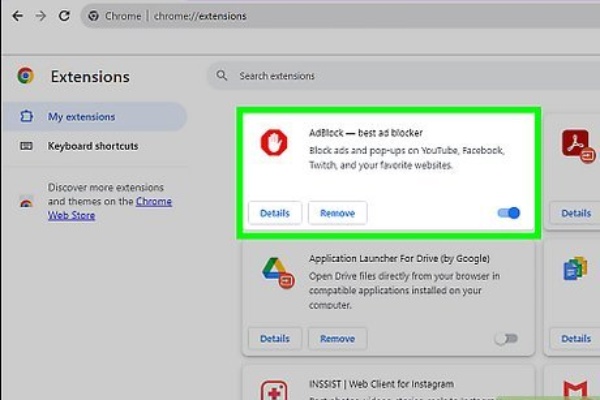
Task: Click the Chrome logo beside Extensions title
Action: [26, 76]
